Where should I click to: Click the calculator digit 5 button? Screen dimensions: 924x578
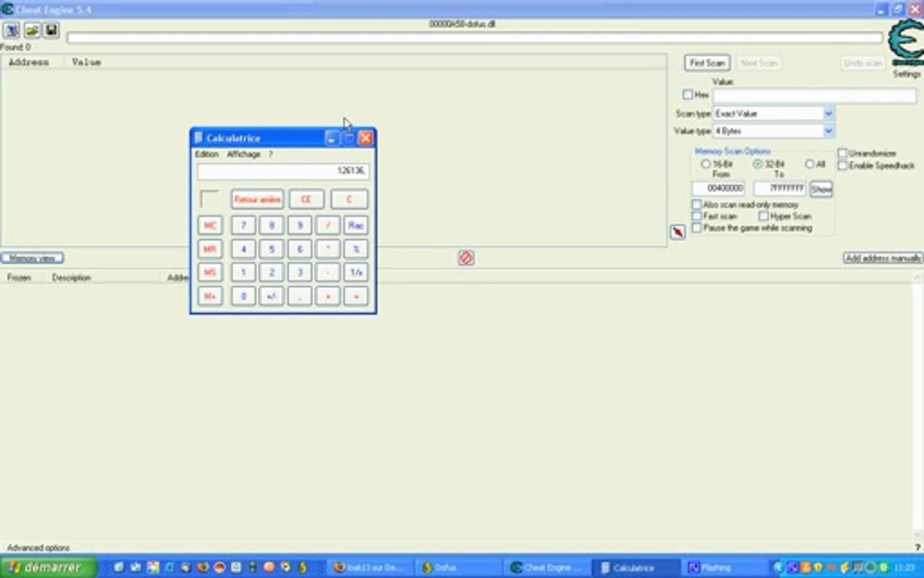pos(272,249)
